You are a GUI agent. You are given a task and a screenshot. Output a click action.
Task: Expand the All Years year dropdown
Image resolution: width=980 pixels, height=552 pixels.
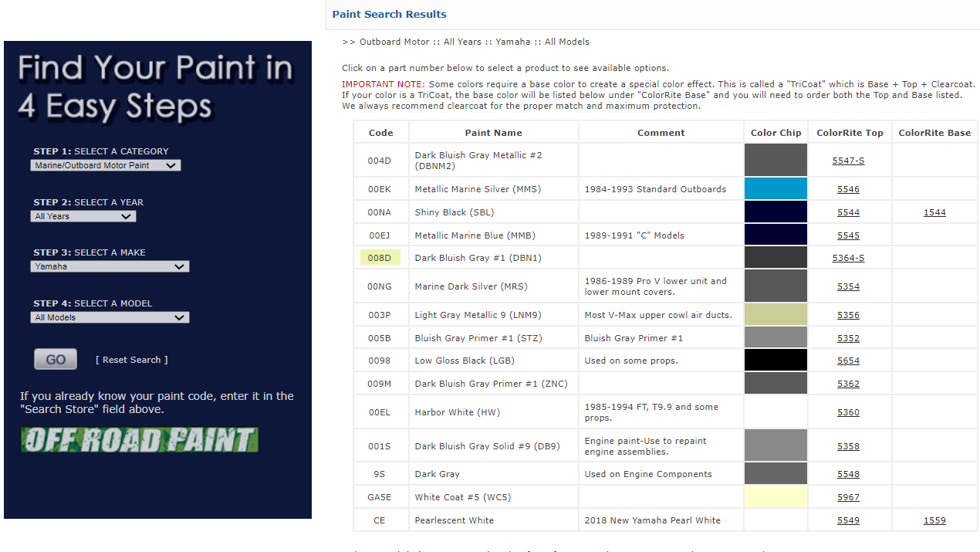(83, 216)
